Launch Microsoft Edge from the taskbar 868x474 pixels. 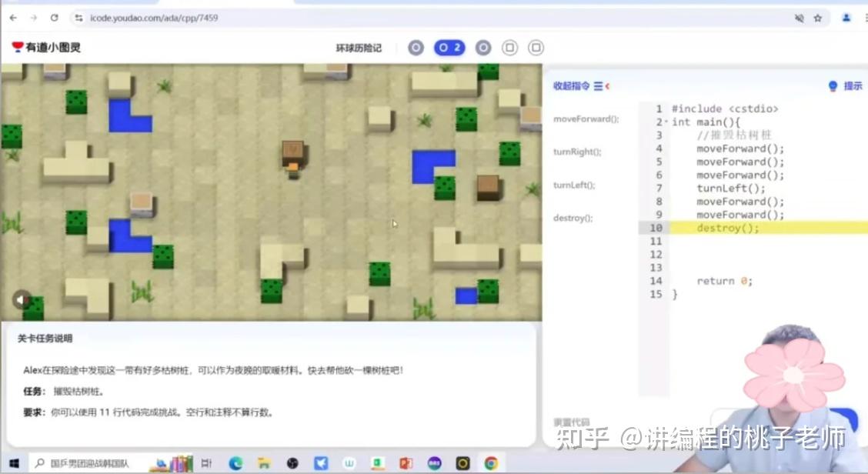coord(235,463)
